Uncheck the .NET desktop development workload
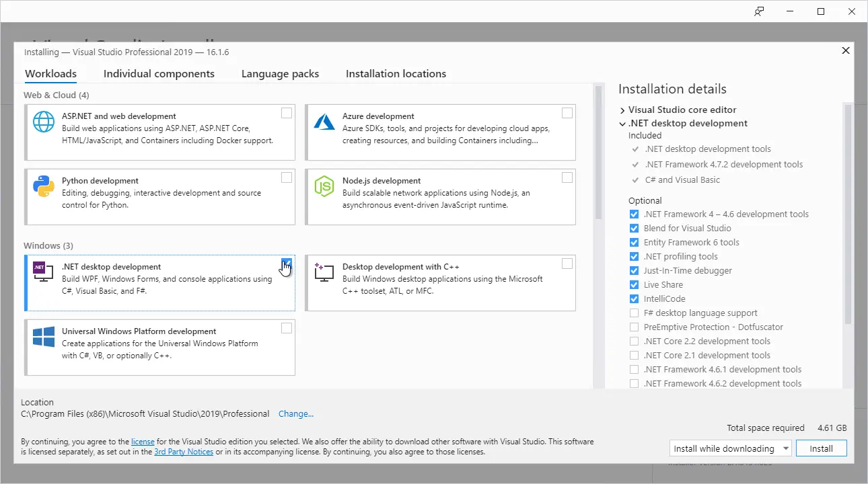 [287, 264]
